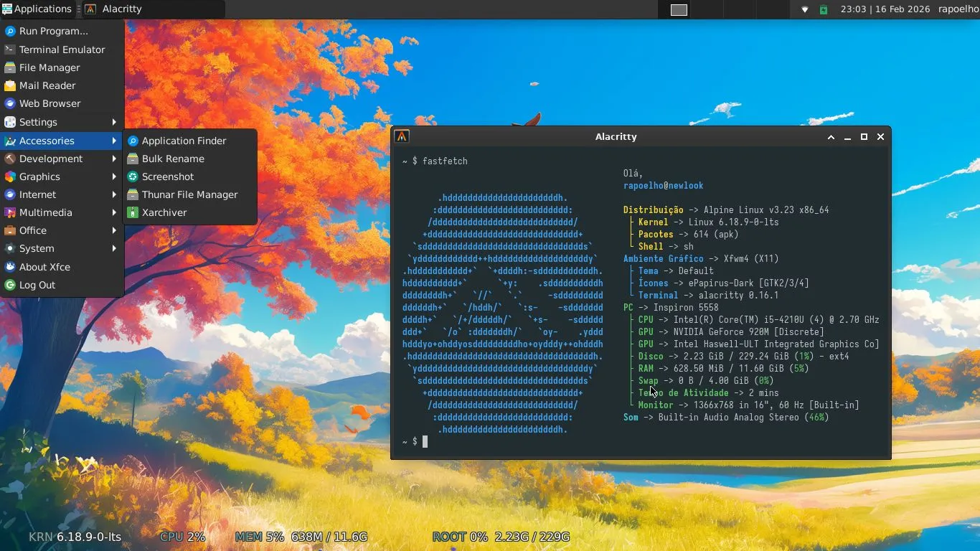Viewport: 980px width, 551px height.
Task: Click the Terminal Emulator menu icon
Action: pos(10,50)
